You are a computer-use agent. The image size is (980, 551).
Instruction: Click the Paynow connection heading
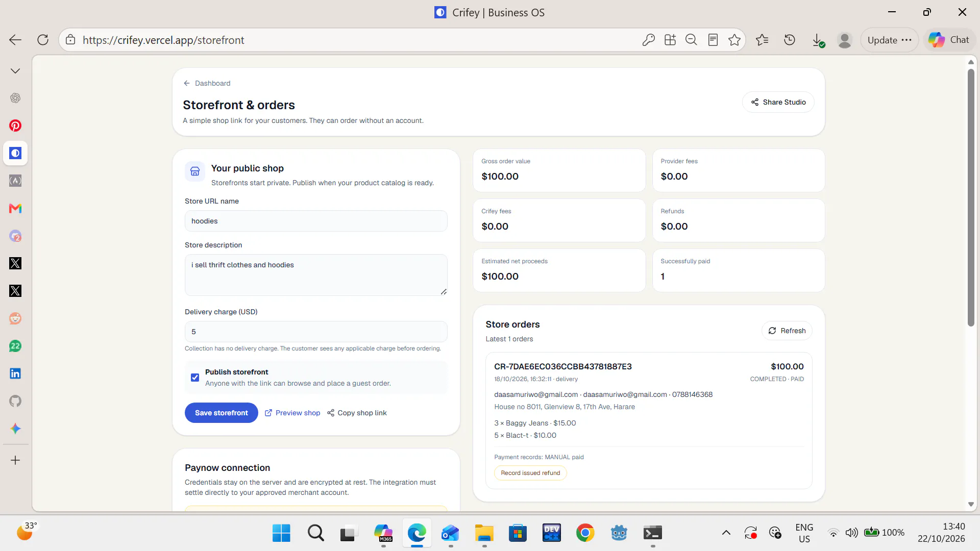[x=227, y=468]
